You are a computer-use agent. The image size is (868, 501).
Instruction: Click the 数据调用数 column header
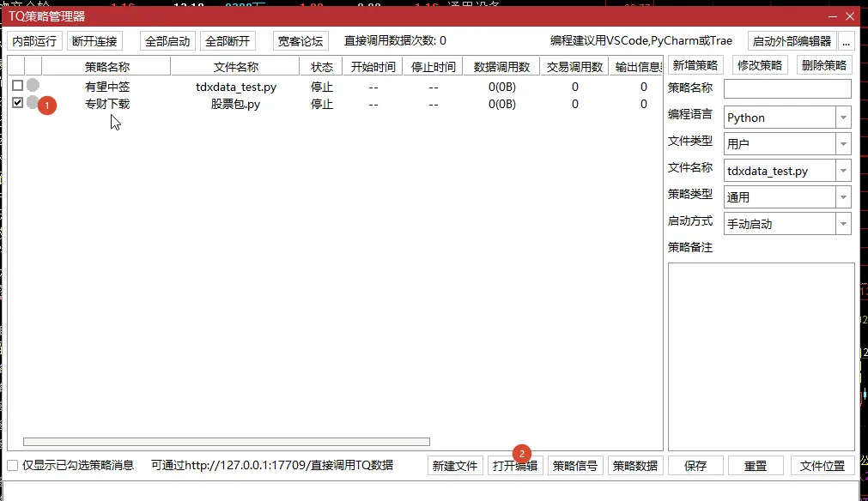click(502, 67)
